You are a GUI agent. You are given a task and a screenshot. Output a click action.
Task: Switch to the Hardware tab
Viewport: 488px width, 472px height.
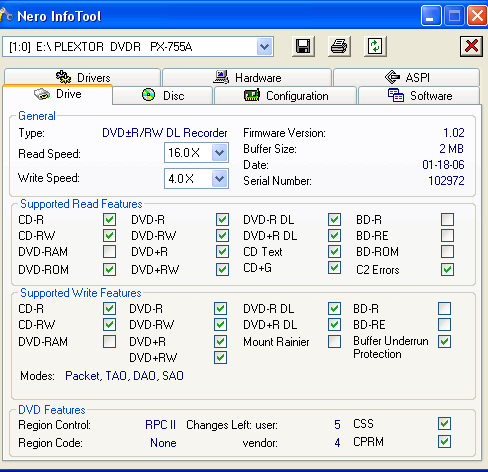coord(247,77)
